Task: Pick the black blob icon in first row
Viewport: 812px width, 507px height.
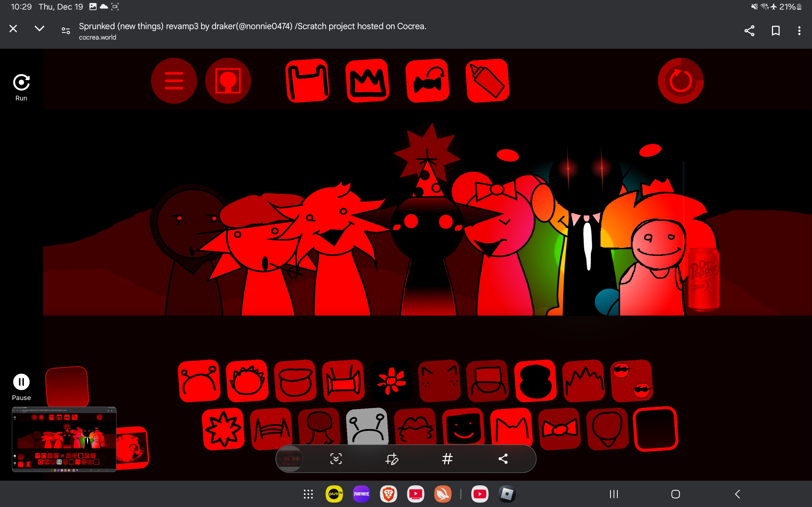Action: 535,381
